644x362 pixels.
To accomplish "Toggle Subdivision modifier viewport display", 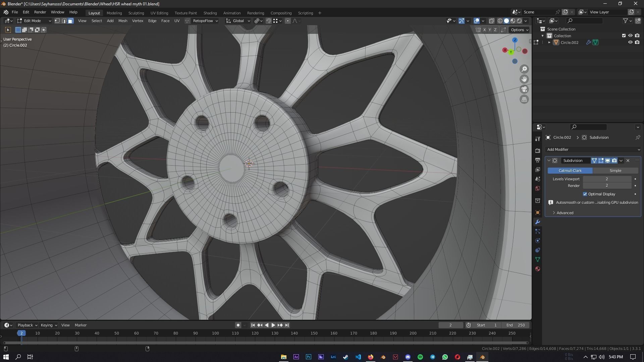I will coord(607,161).
